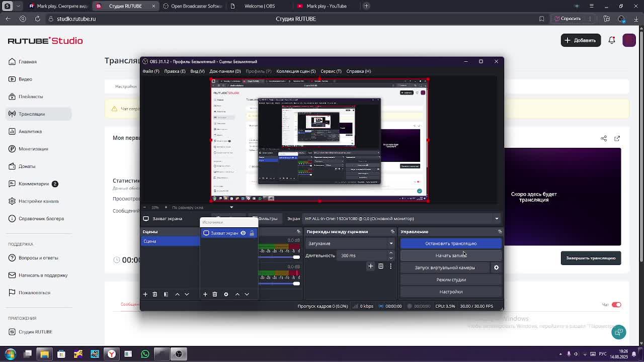Screen dimensions: 644x362
Task: Click Начать запись button
Action: pyautogui.click(x=451, y=255)
